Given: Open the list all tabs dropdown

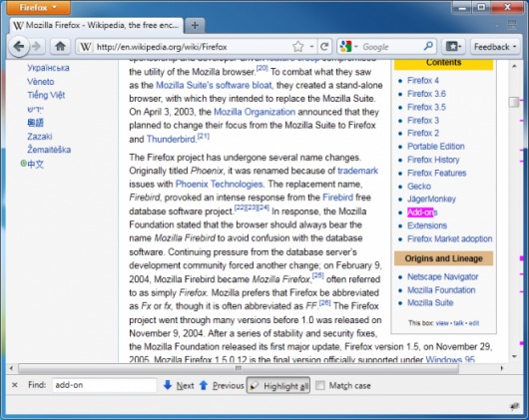Looking at the screenshot, I should (x=497, y=25).
